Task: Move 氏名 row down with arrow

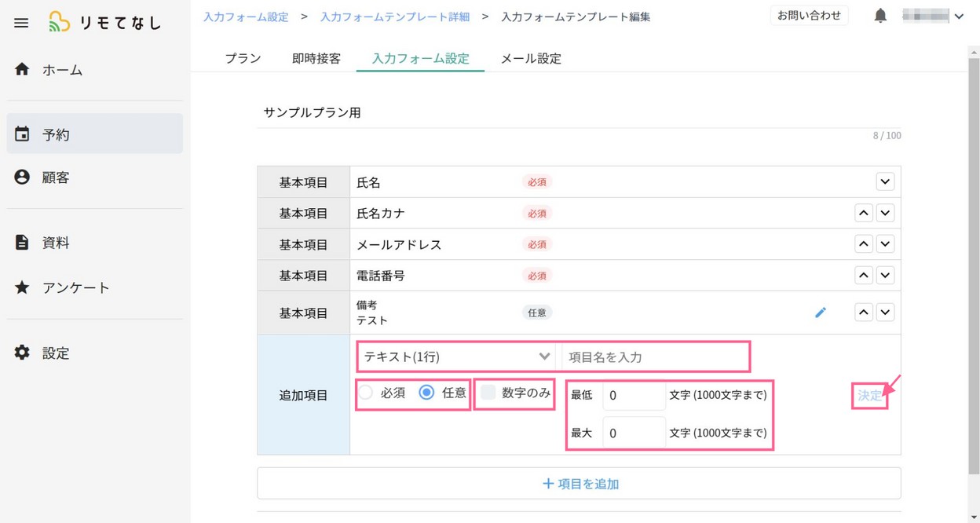Action: (885, 181)
